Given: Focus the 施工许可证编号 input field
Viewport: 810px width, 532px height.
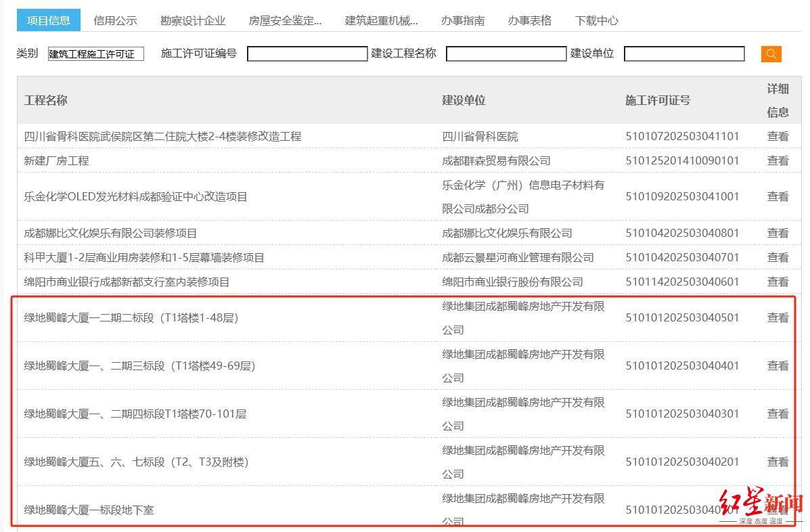Looking at the screenshot, I should pyautogui.click(x=307, y=53).
